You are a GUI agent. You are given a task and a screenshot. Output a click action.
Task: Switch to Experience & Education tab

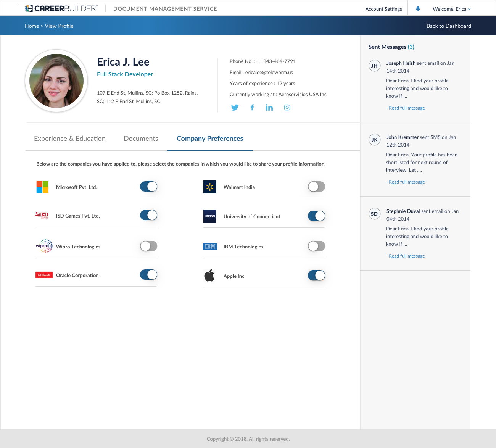70,139
